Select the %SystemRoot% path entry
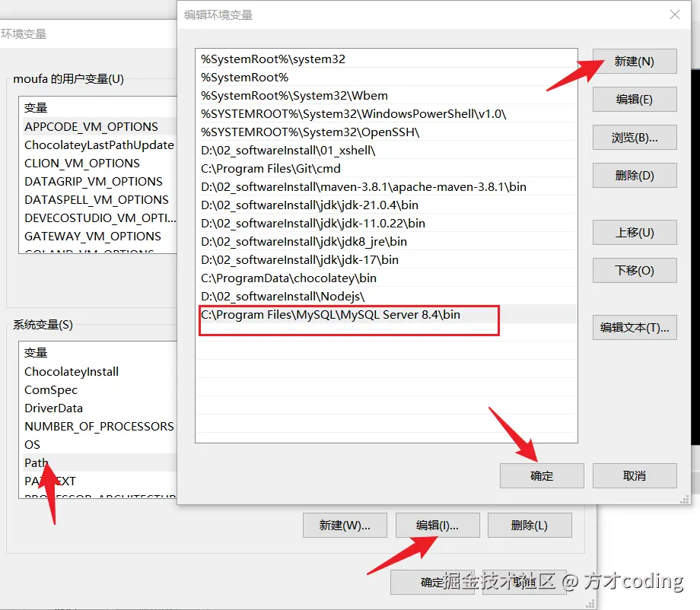The width and height of the screenshot is (700, 610). [x=387, y=77]
